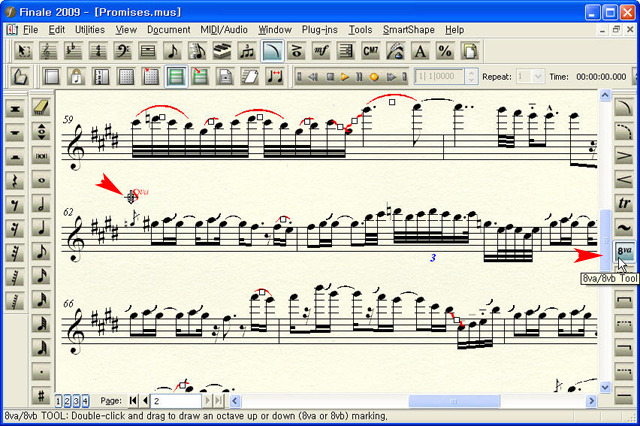Select the Time Signature tool
The height and width of the screenshot is (426, 640).
[x=98, y=51]
